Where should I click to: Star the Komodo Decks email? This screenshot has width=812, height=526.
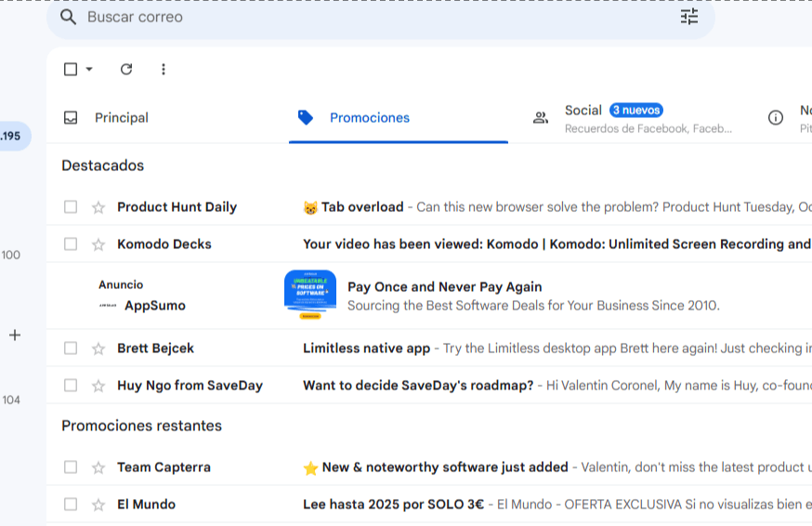click(98, 244)
